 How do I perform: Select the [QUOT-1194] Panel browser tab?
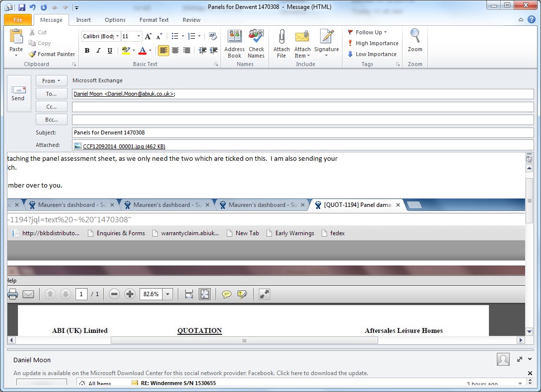click(x=358, y=204)
